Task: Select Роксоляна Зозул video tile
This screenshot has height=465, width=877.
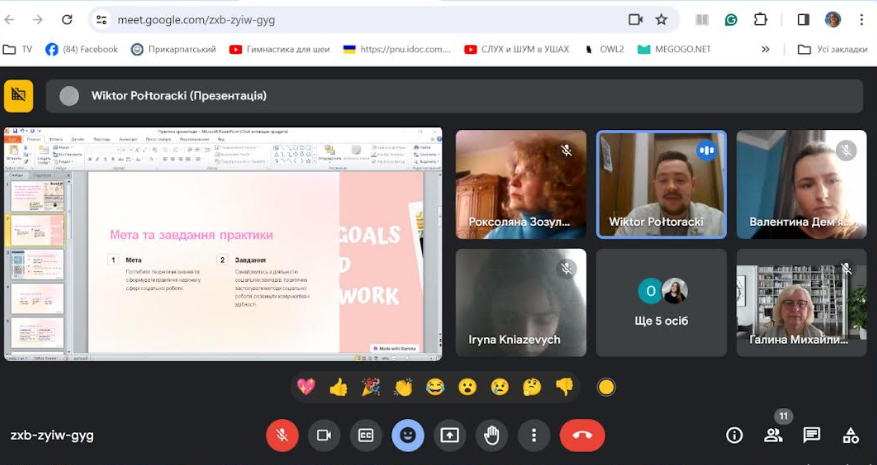Action: [x=521, y=185]
